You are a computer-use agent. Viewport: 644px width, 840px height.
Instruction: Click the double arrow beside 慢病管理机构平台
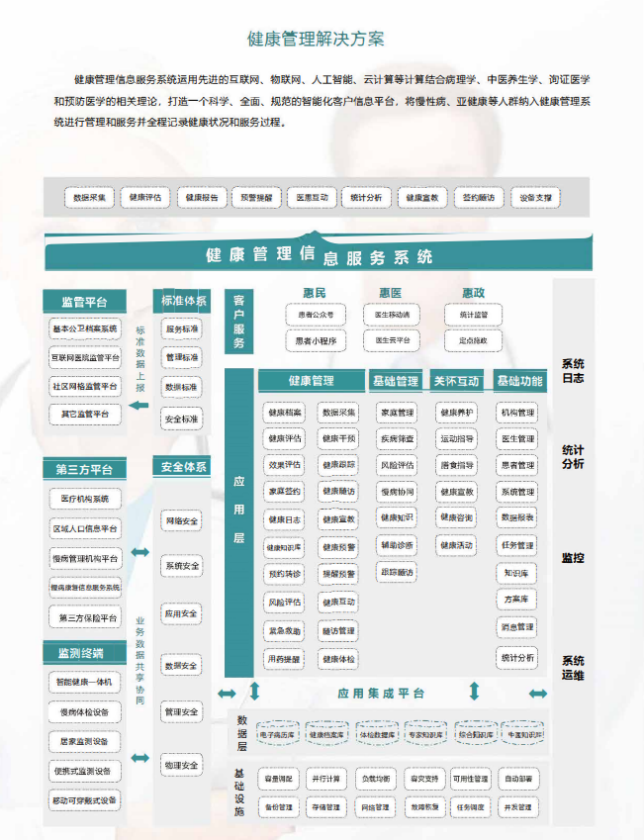click(140, 552)
